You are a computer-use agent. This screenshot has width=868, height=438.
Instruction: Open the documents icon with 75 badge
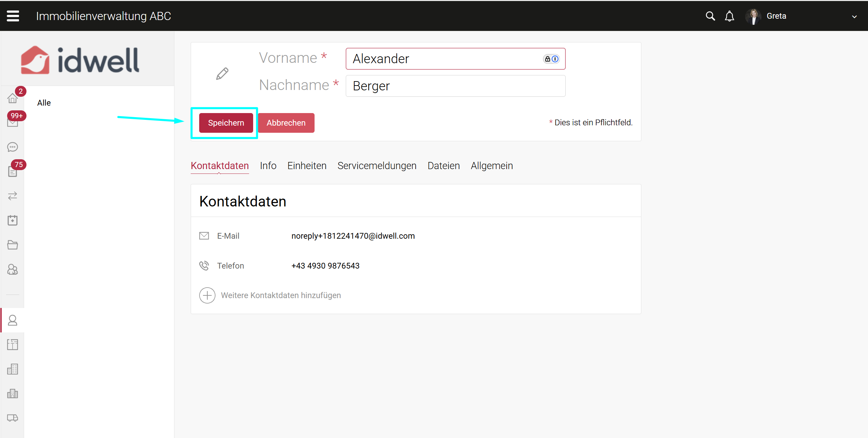point(13,171)
